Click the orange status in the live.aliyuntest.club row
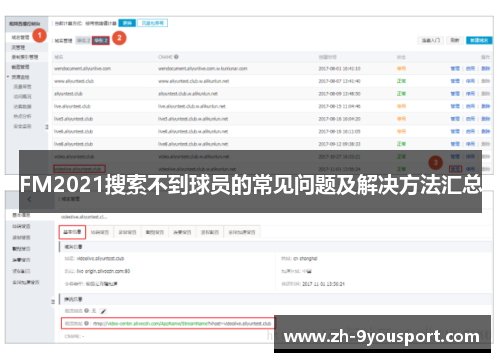Image resolution: width=500 pixels, height=362 pixels. (x=401, y=106)
